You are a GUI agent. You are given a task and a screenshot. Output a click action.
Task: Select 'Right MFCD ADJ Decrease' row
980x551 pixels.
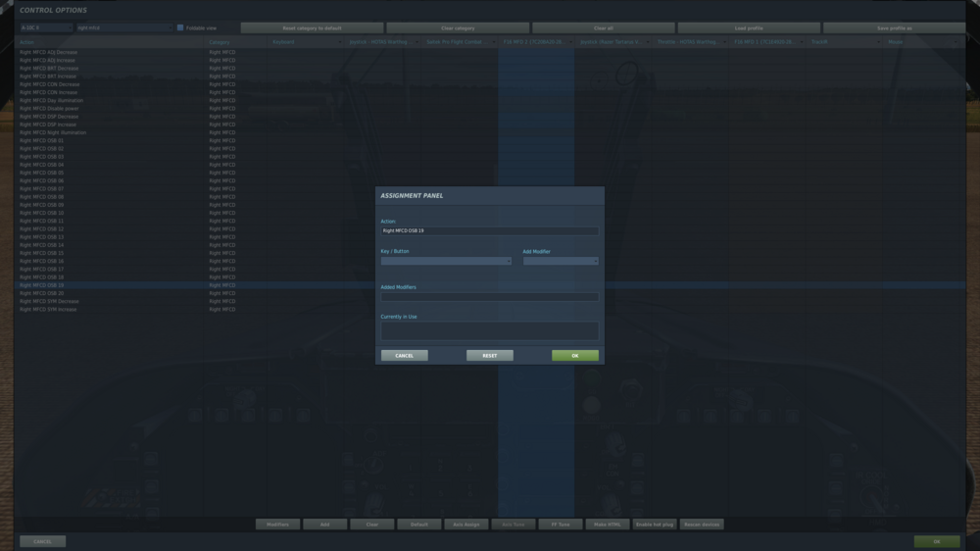point(490,52)
